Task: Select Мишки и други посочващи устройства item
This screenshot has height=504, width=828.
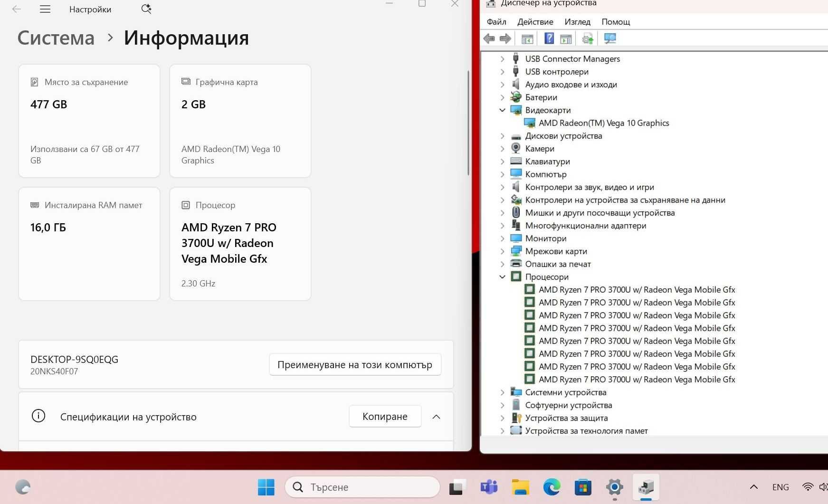Action: (600, 213)
